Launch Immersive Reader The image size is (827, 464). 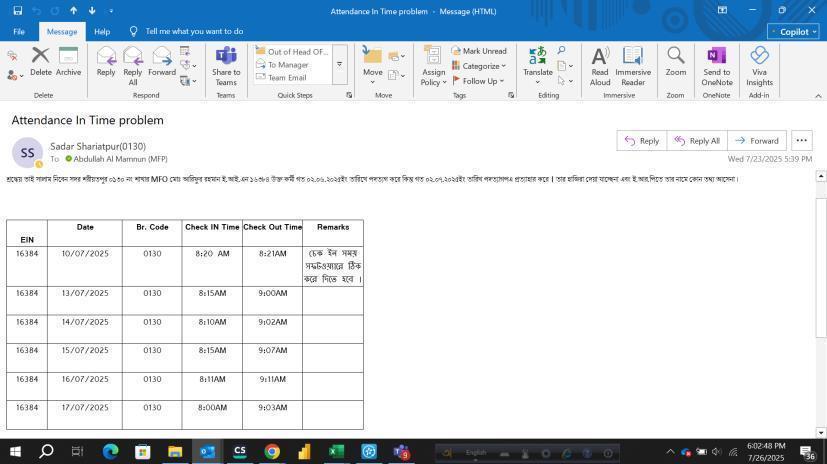(x=633, y=62)
